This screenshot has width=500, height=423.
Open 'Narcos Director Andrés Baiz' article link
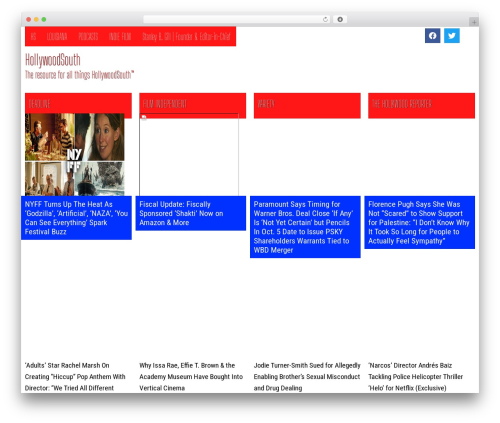tap(416, 377)
